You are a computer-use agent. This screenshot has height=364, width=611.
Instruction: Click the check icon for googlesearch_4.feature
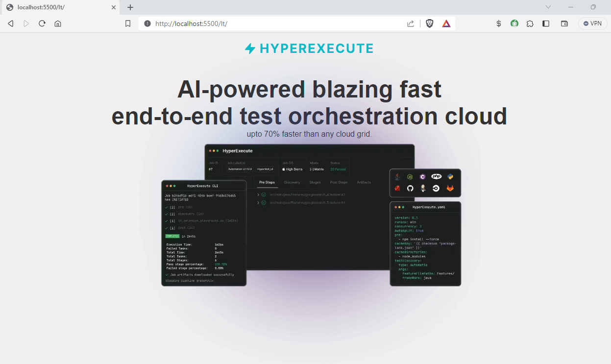click(264, 194)
